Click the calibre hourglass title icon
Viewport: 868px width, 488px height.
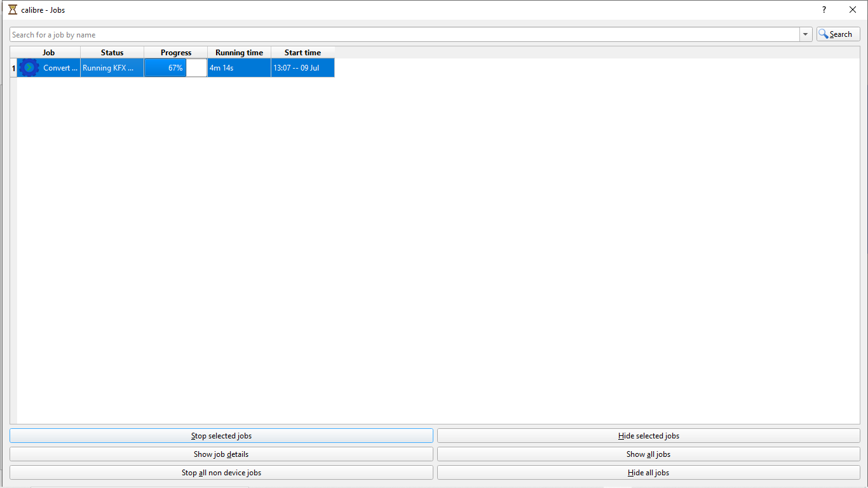13,10
